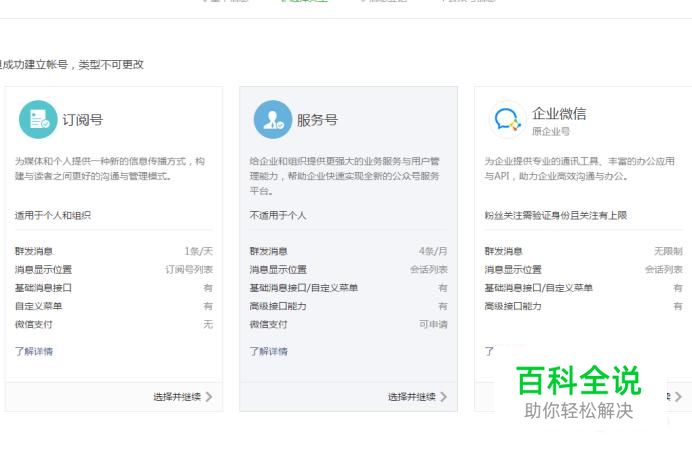Image resolution: width=692 pixels, height=455 pixels.
Task: Click the arrow chevron in 服务号 card footer
Action: 444,397
